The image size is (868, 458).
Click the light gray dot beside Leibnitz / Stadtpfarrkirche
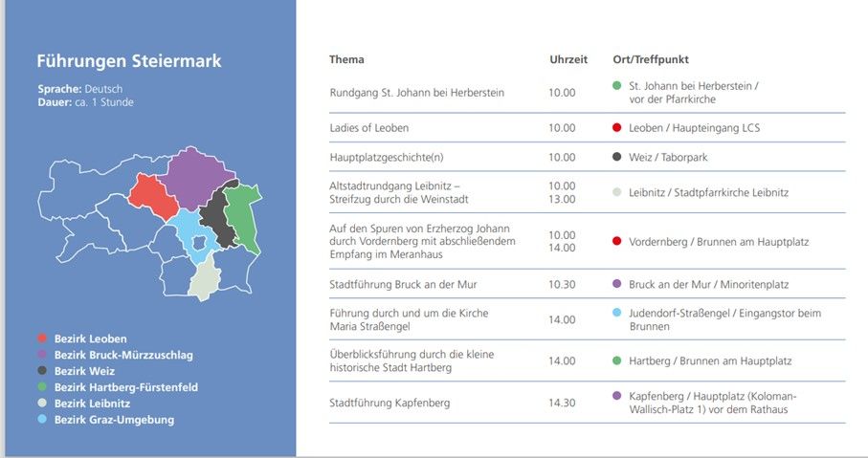coord(616,192)
